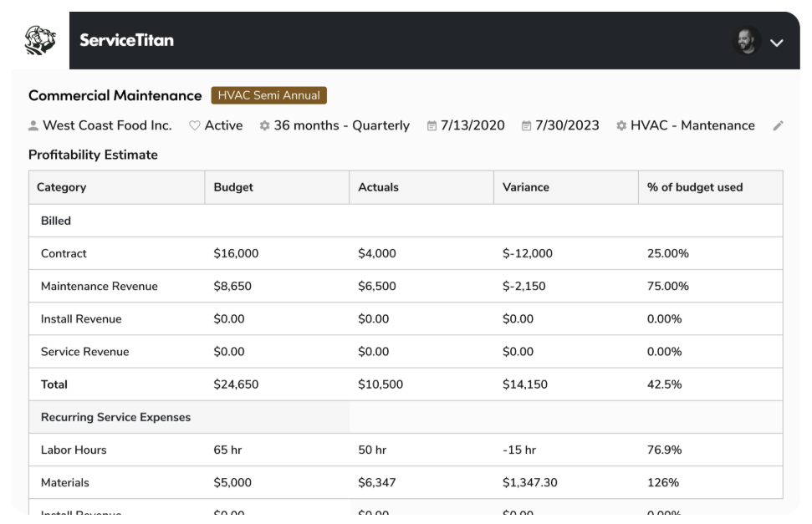Click the Labor Hours actuals 50 hr

point(372,450)
